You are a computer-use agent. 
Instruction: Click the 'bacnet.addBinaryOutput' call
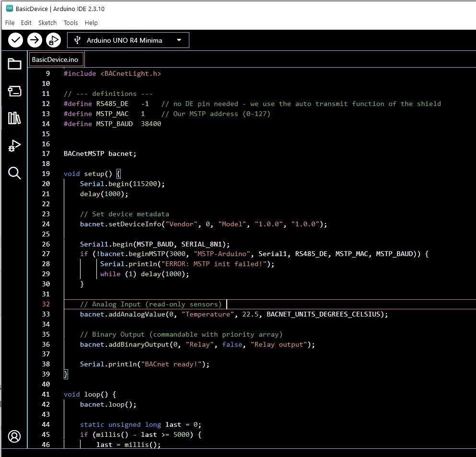[125, 344]
